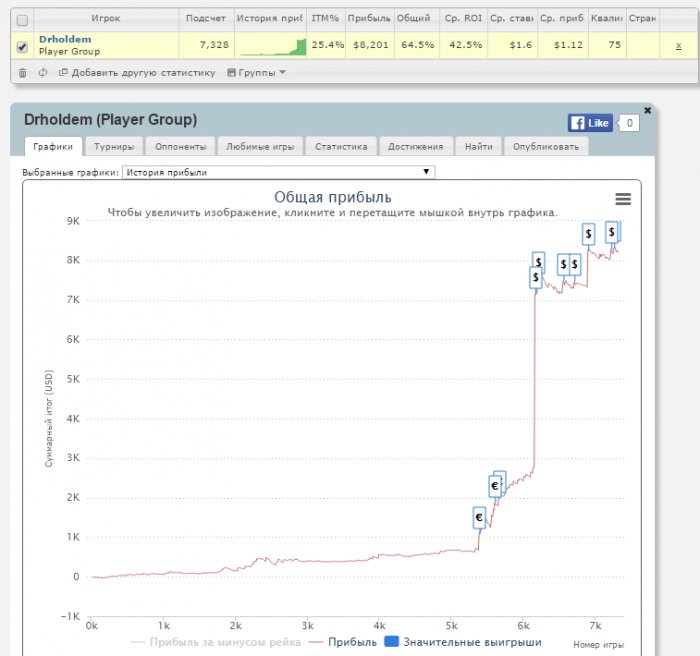Screen dimensions: 700x656
Task: Click the refresh statistics icon
Action: [x=43, y=72]
